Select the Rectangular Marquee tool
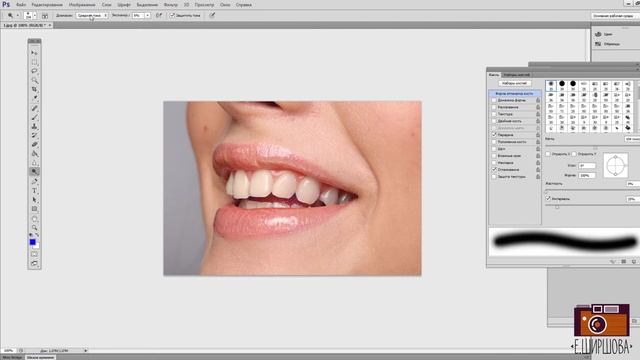This screenshot has height=360, width=640. [34, 62]
